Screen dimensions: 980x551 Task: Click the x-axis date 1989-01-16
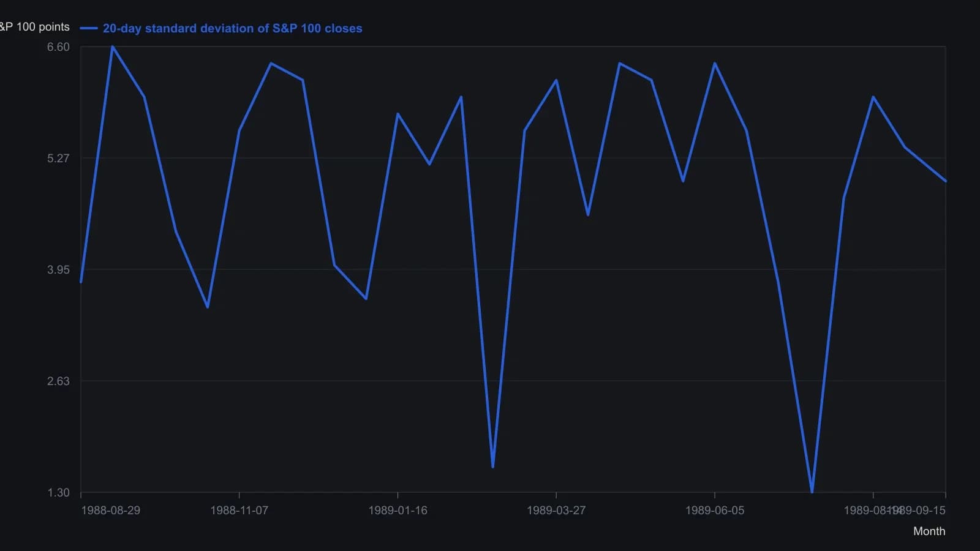pyautogui.click(x=398, y=510)
